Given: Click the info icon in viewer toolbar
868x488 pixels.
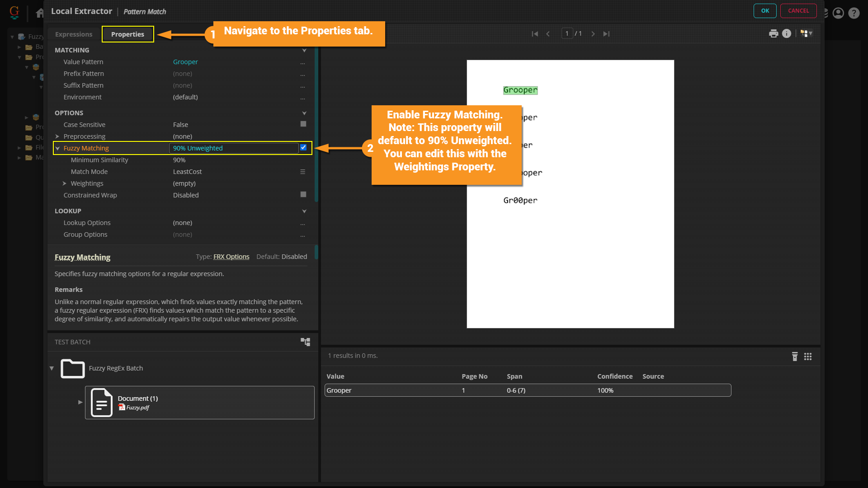Looking at the screenshot, I should click(787, 33).
